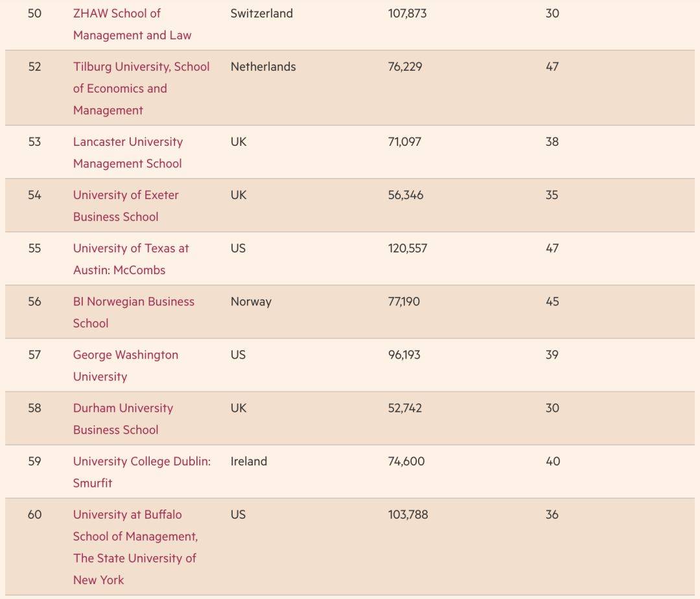
Task: Click salary value 120,557
Action: pyautogui.click(x=407, y=248)
